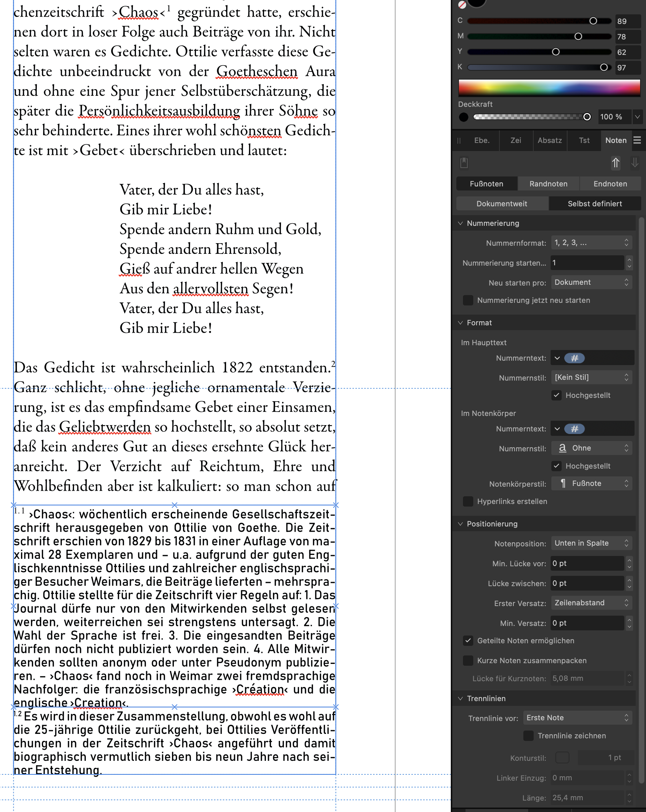This screenshot has width=646, height=812.
Task: Enable Trennlinie zeichnen checkbox
Action: [529, 735]
